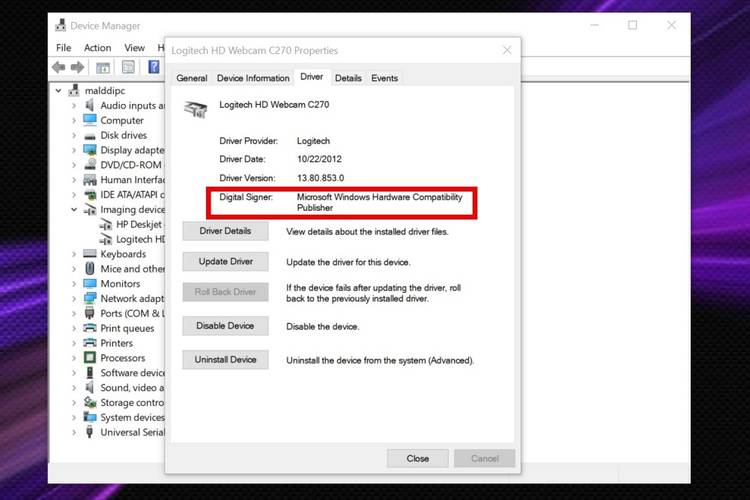The width and height of the screenshot is (750, 500).
Task: Open the File menu
Action: pos(63,48)
